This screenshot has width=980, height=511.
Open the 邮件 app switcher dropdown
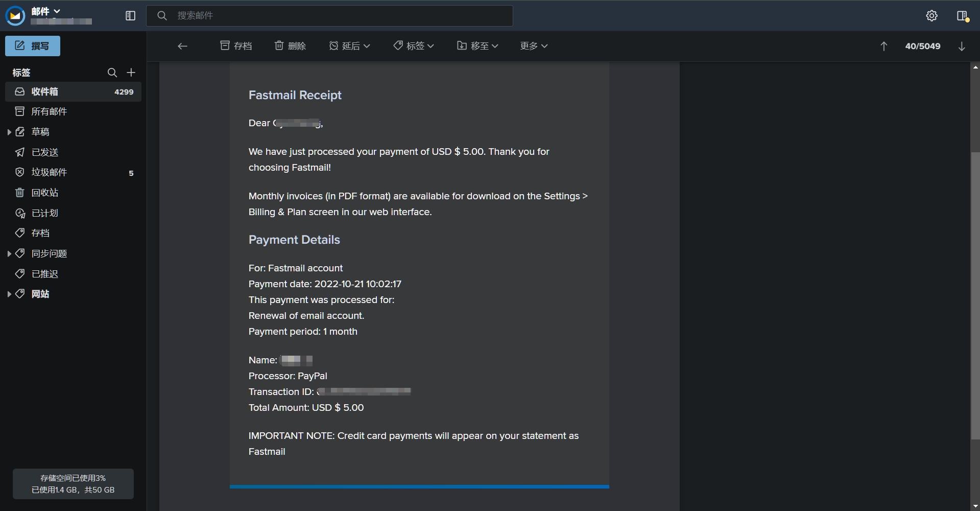point(46,11)
